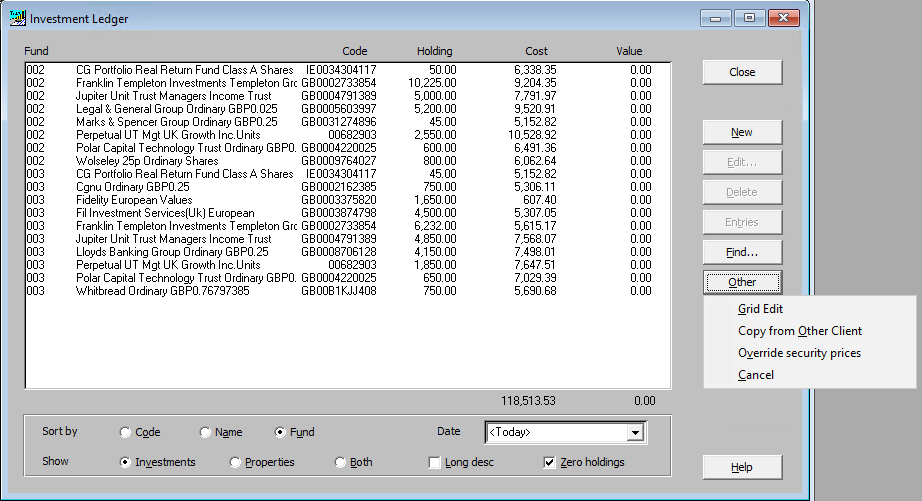The height and width of the screenshot is (501, 922).
Task: Select Legal & General Group row
Action: (347, 109)
